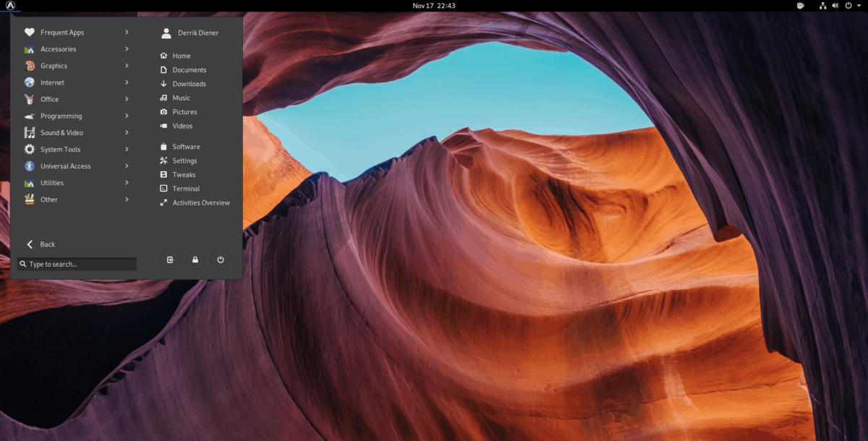This screenshot has height=441, width=868.
Task: Click the Type to search field
Action: pos(76,264)
